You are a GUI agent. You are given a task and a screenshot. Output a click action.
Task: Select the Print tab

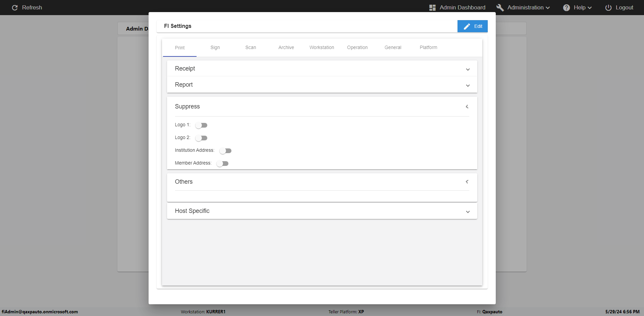pyautogui.click(x=180, y=48)
